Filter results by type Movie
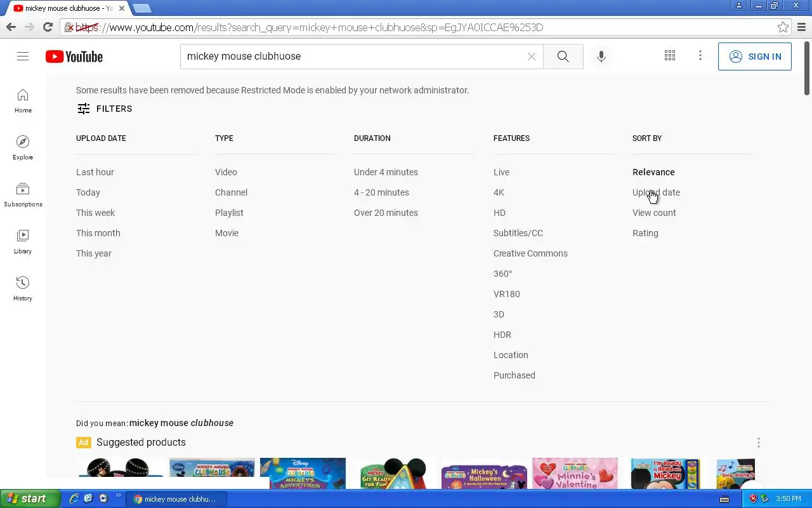812x508 pixels. 226,233
